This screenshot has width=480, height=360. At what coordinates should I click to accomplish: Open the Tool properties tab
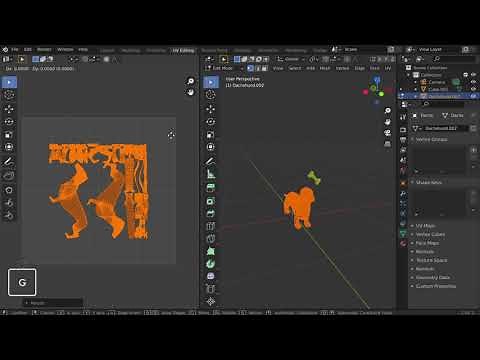pos(403,117)
